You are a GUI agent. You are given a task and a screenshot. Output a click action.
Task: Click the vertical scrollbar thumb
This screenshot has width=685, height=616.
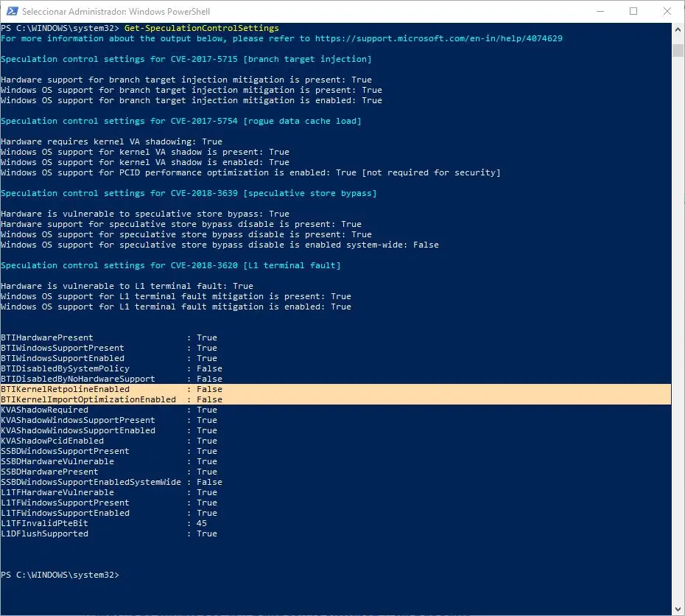(678, 50)
